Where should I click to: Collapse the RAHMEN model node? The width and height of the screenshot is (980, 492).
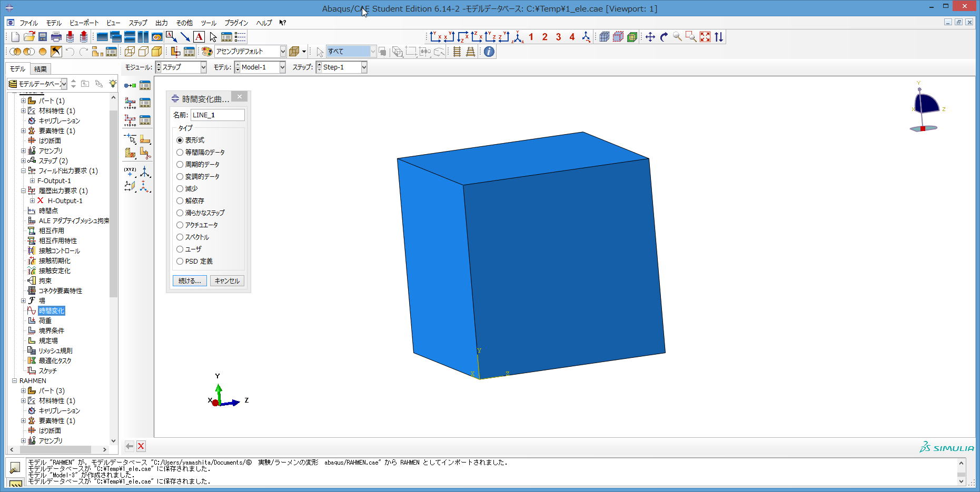pyautogui.click(x=14, y=381)
